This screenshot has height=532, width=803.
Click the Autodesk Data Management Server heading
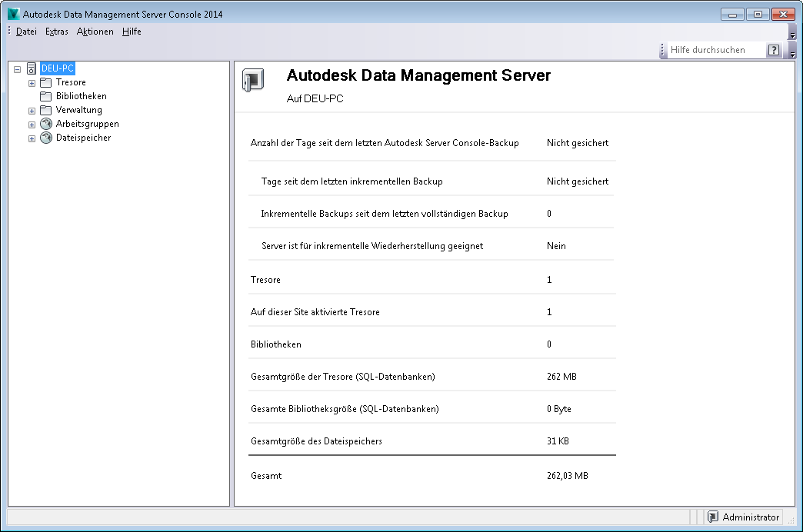[x=418, y=75]
